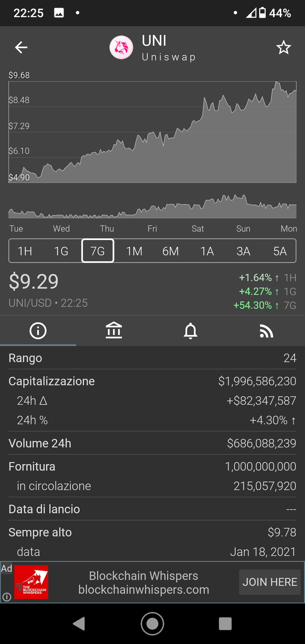This screenshot has height=644, width=305.
Task: Select the 5A time range
Action: click(280, 251)
